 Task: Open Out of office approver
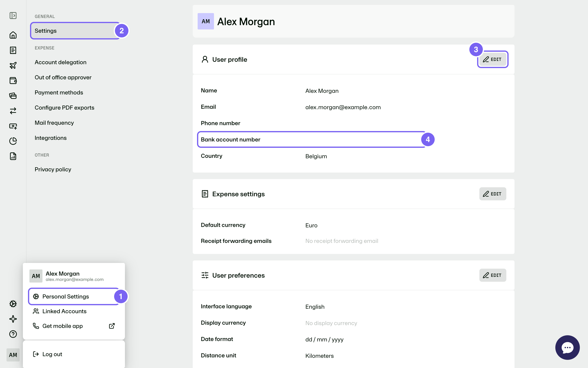point(63,77)
